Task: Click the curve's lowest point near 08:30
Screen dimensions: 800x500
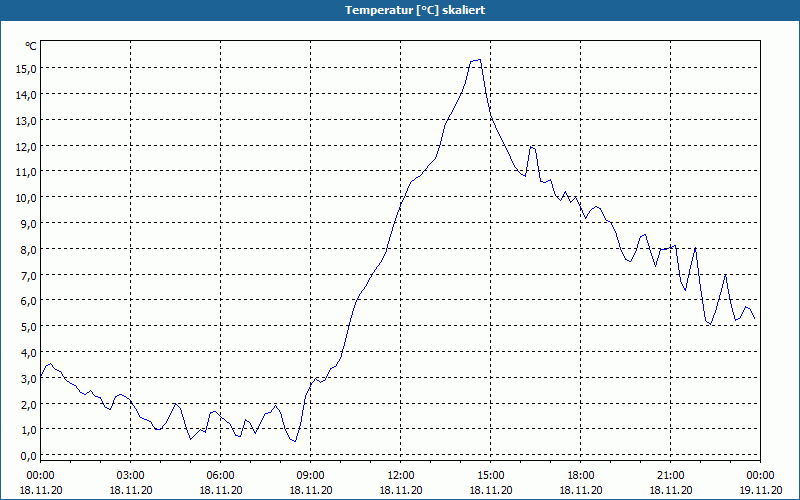Action: pos(295,441)
